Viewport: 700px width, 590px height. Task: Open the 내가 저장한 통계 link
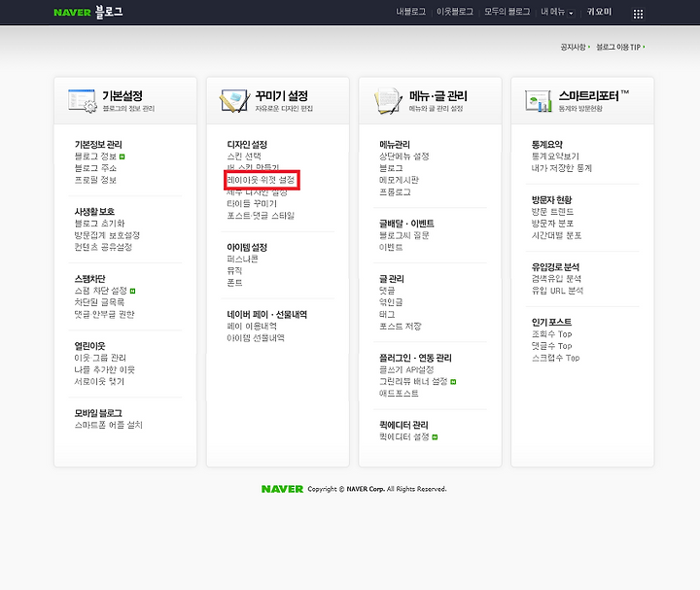pyautogui.click(x=562, y=168)
